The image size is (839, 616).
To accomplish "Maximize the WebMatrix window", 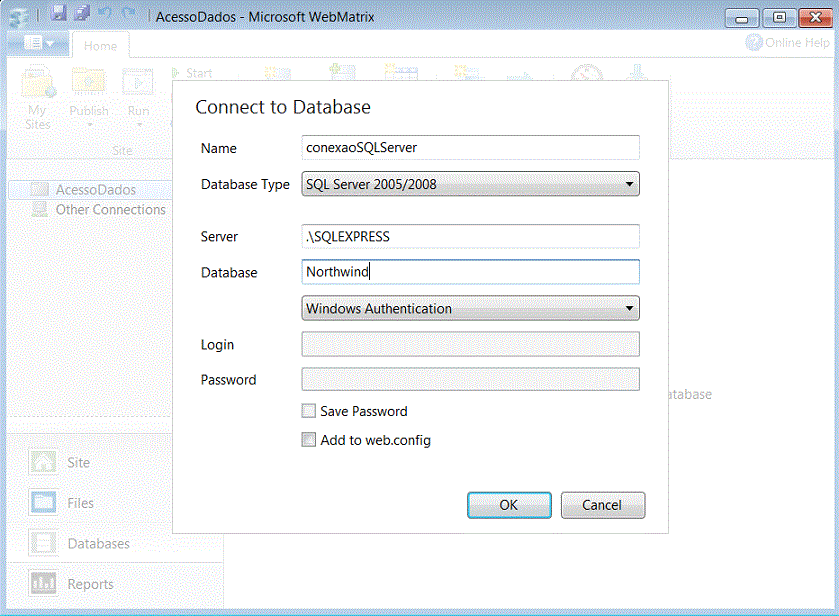I will [779, 18].
